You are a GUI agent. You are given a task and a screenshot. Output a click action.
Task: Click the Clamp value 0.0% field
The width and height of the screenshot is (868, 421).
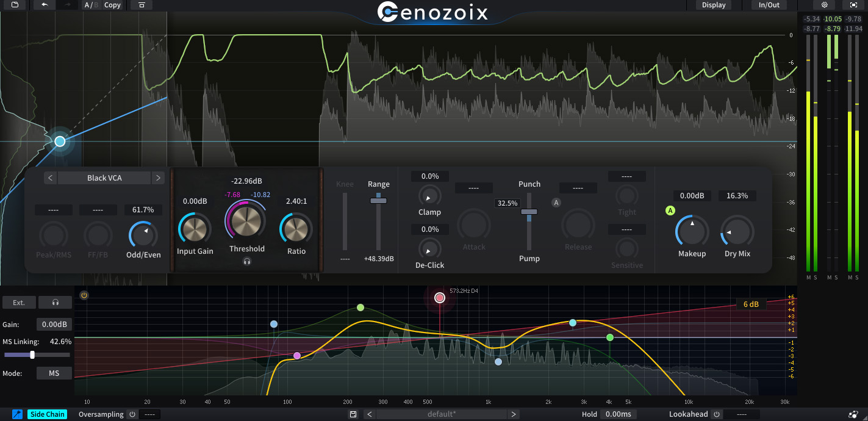(x=430, y=176)
